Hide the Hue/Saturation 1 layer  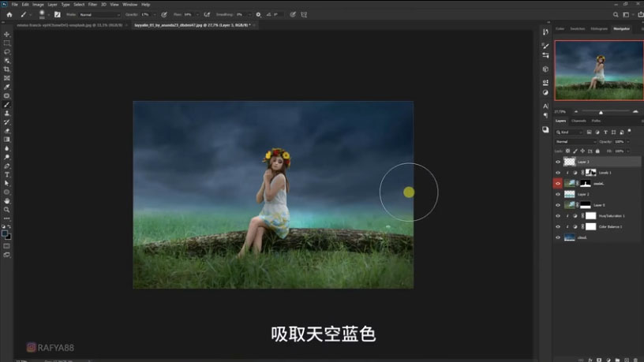pos(558,216)
